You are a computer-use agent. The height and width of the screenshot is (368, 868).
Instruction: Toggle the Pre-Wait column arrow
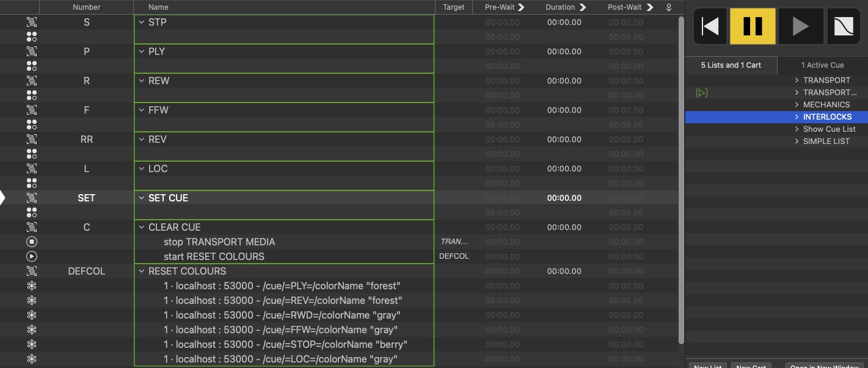pyautogui.click(x=521, y=7)
